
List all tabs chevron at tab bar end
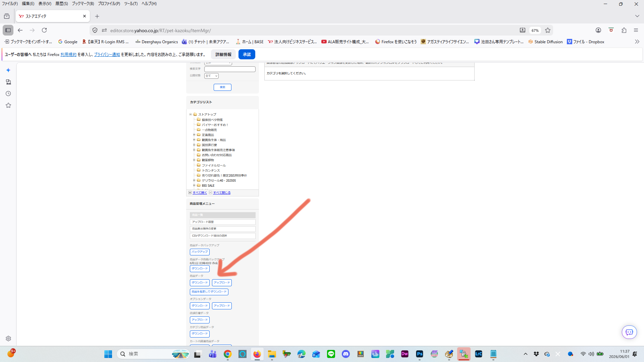coord(637,16)
